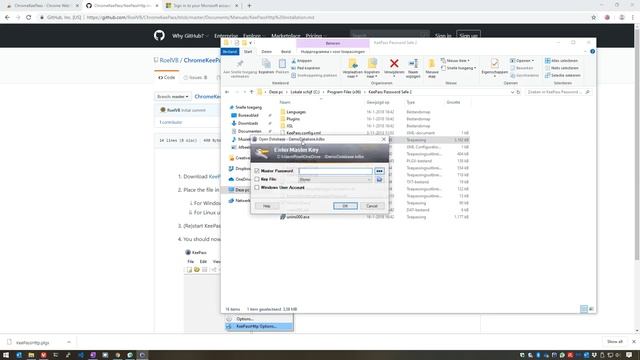Click the master password input field
This screenshot has width=640, height=360.
(335, 171)
